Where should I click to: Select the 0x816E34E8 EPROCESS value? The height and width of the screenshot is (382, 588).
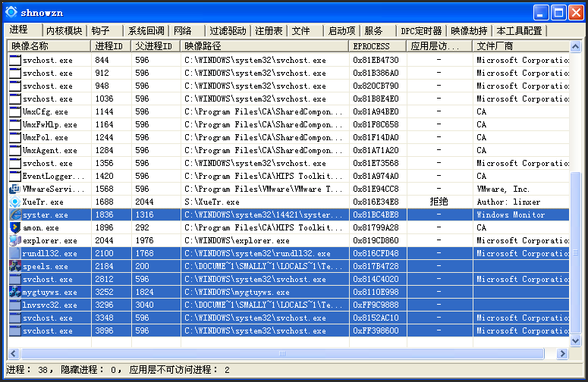tap(376, 202)
